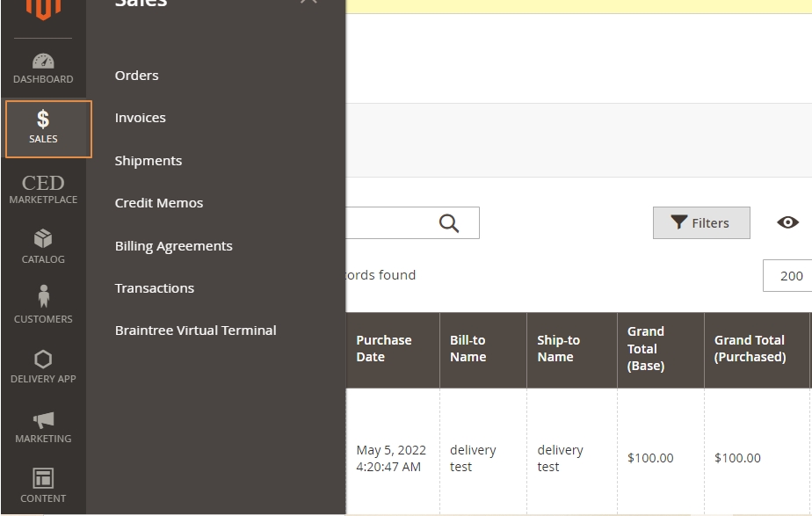Click the Filters button

[x=701, y=223]
